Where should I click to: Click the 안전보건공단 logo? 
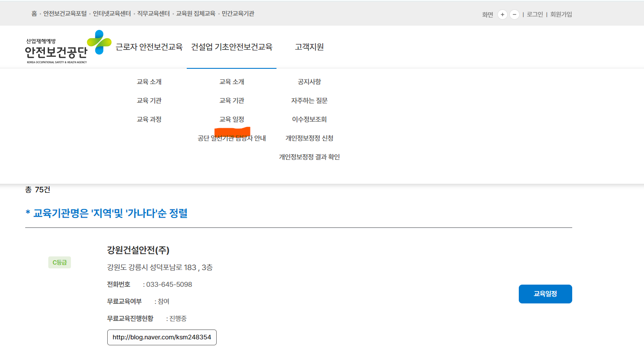click(56, 47)
